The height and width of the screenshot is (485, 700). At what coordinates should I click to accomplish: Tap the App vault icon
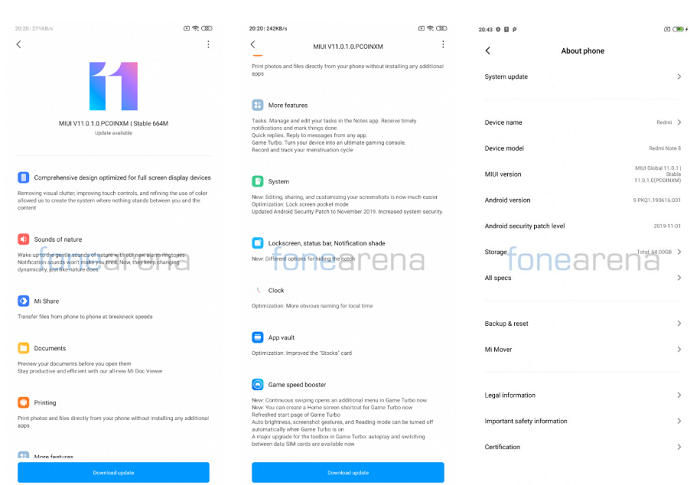[258, 337]
